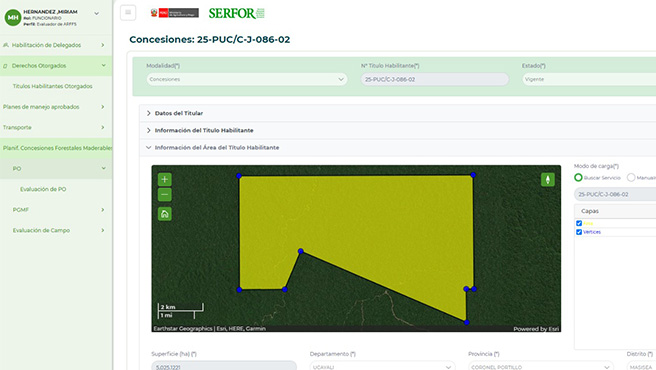Expand the user profile dropdown arrow

point(97,13)
